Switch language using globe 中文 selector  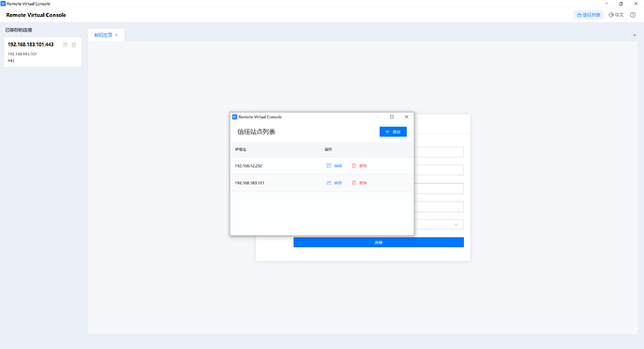616,15
